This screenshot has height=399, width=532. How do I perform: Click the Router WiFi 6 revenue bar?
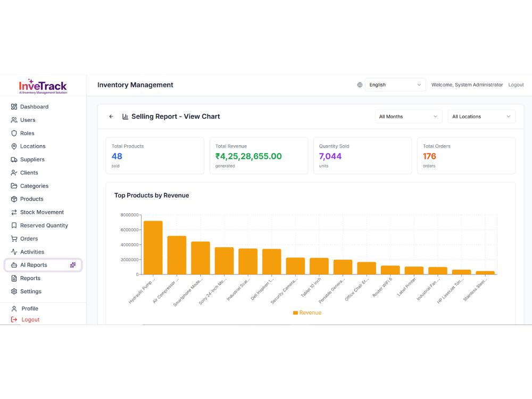(390, 270)
